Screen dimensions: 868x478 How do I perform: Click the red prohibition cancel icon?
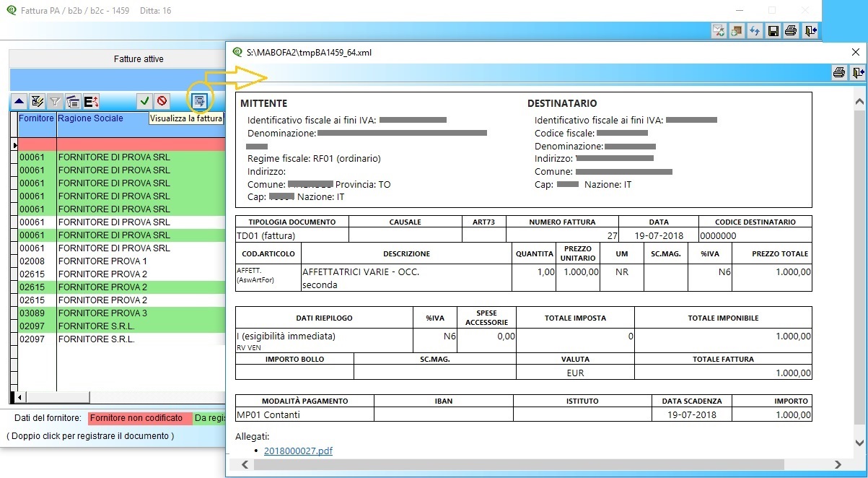point(162,101)
